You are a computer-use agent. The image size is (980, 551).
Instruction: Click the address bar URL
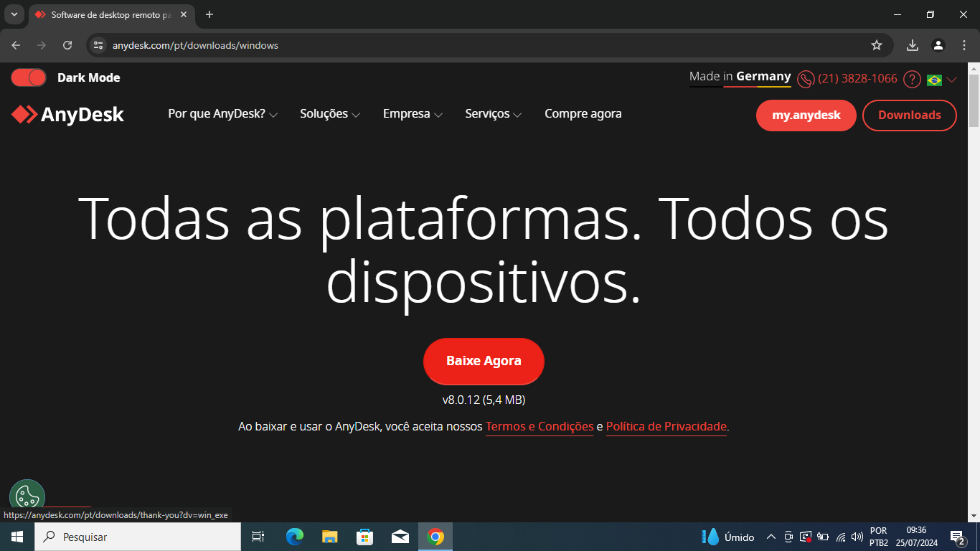click(x=195, y=45)
